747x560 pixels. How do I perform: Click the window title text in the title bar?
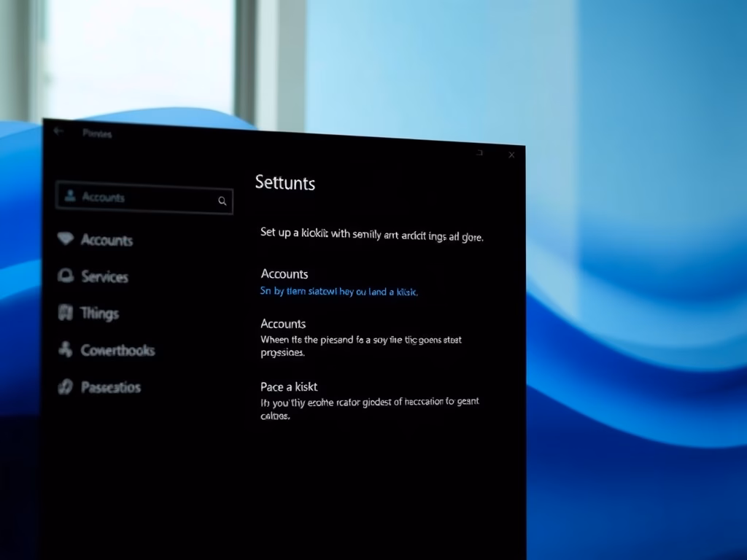pos(97,133)
